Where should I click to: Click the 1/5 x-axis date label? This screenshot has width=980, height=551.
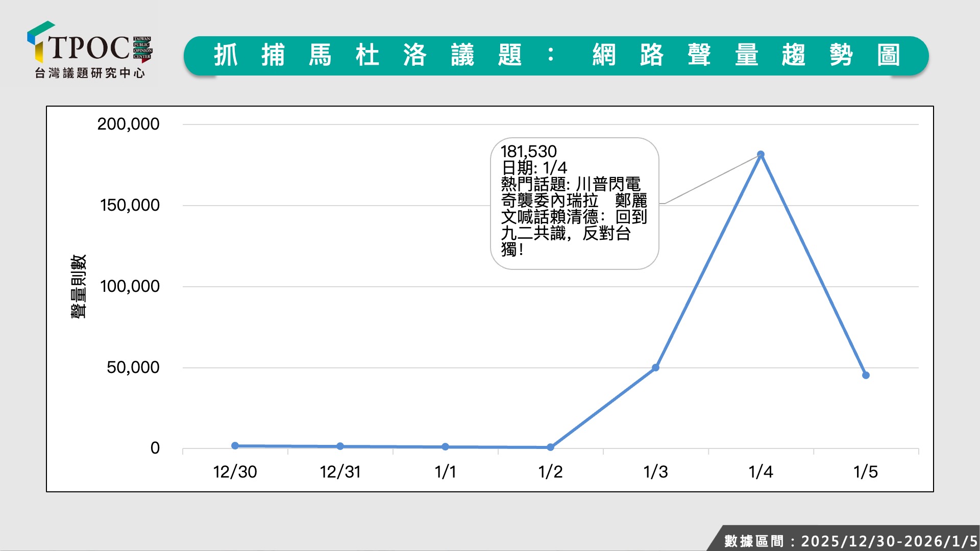[x=866, y=472]
